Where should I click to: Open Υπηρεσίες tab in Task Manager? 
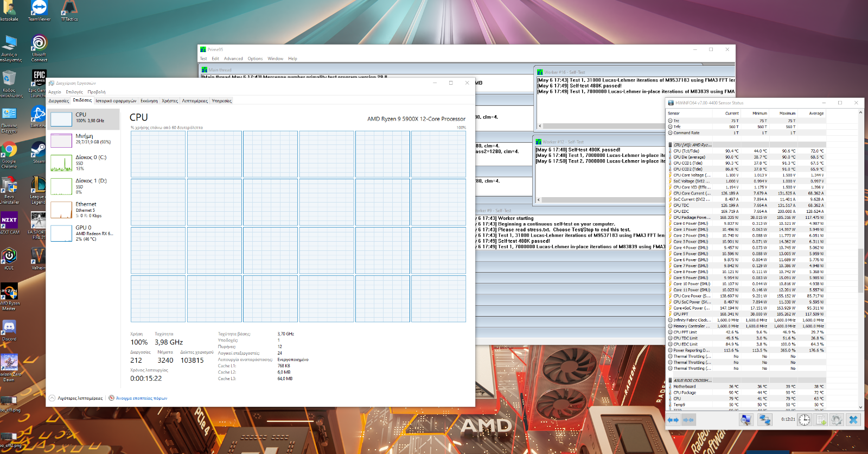(222, 100)
